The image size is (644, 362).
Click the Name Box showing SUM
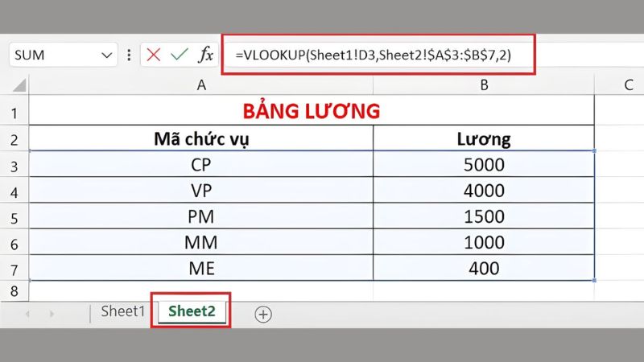[64, 55]
